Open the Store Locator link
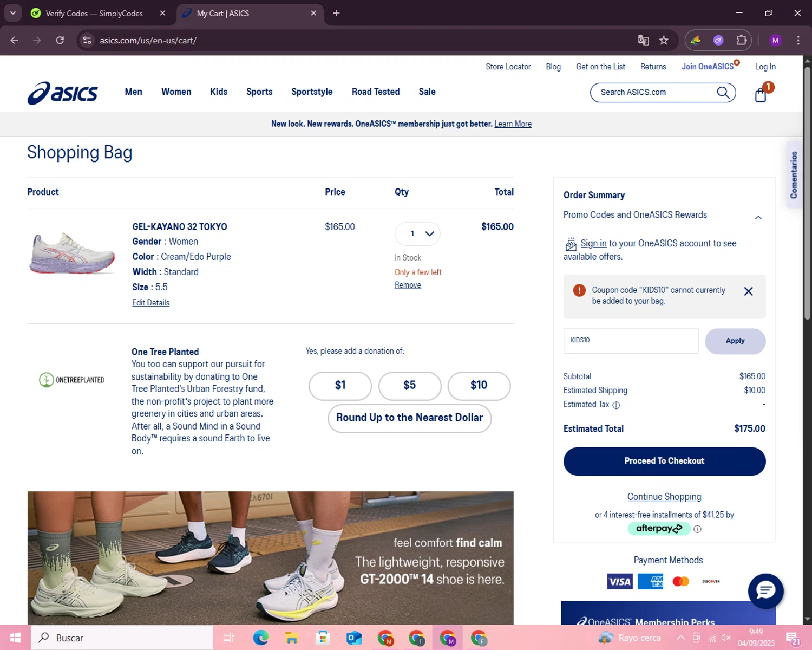Screen dimensions: 812x650 pos(508,67)
